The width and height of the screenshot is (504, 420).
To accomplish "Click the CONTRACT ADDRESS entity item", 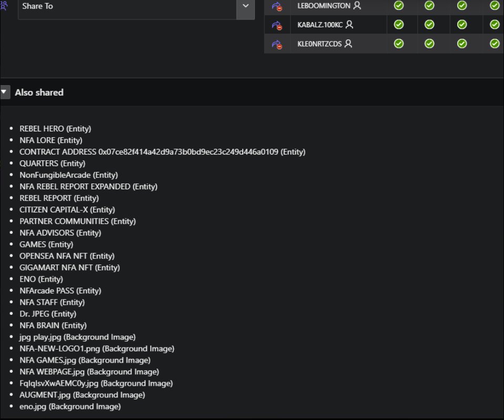I will [162, 152].
